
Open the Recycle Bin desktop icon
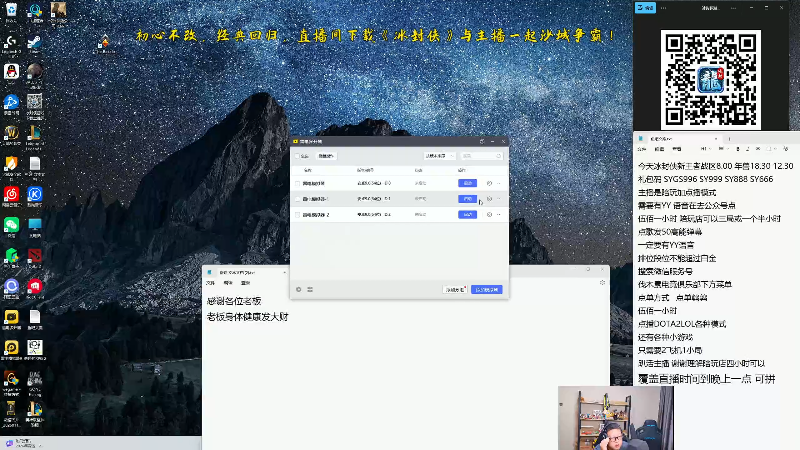pyautogui.click(x=11, y=10)
